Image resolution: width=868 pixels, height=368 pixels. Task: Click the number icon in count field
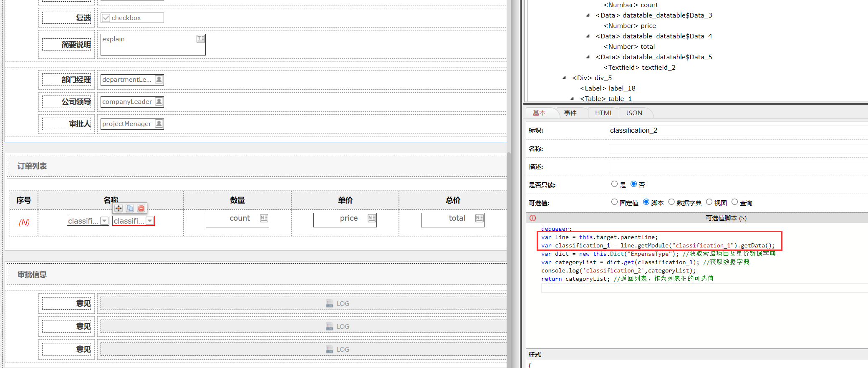(x=264, y=218)
